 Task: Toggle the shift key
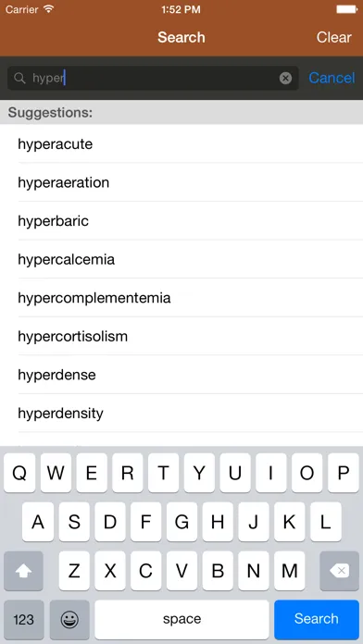tap(23, 571)
